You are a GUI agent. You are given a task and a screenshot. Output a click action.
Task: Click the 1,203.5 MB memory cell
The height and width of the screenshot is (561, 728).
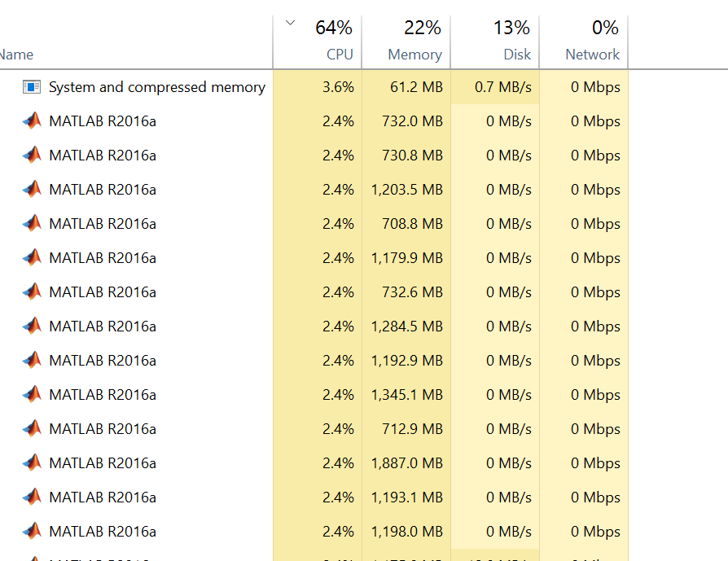coord(406,190)
